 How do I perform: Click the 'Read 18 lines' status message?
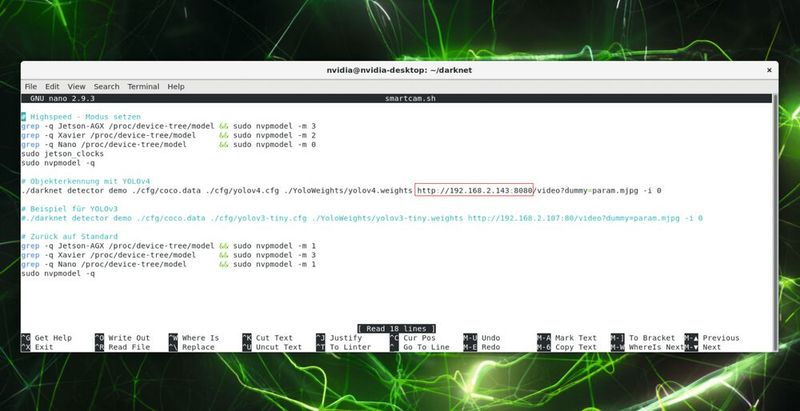(396, 329)
